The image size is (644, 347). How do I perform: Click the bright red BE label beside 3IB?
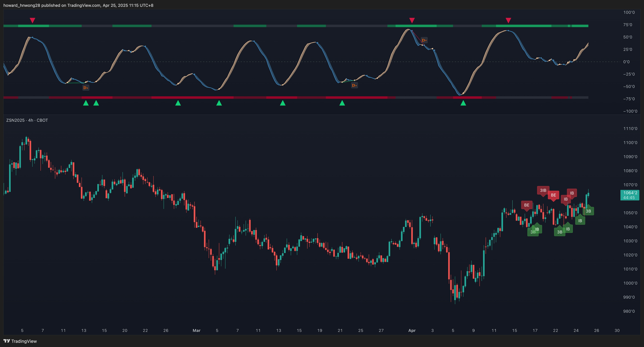[553, 195]
